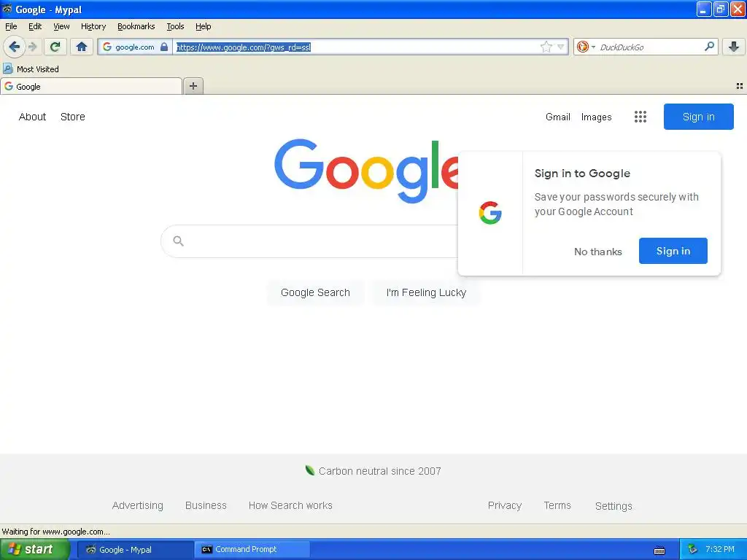Open the Business footer link
The width and height of the screenshot is (747, 560).
click(x=206, y=505)
